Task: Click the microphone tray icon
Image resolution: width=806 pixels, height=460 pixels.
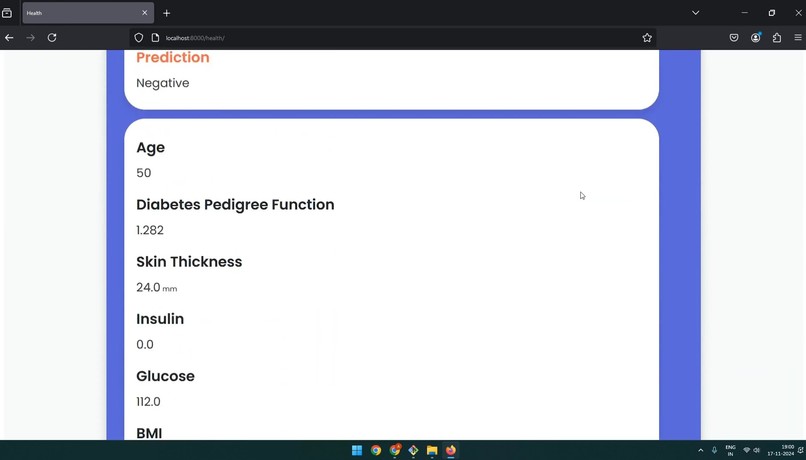Action: pos(714,450)
